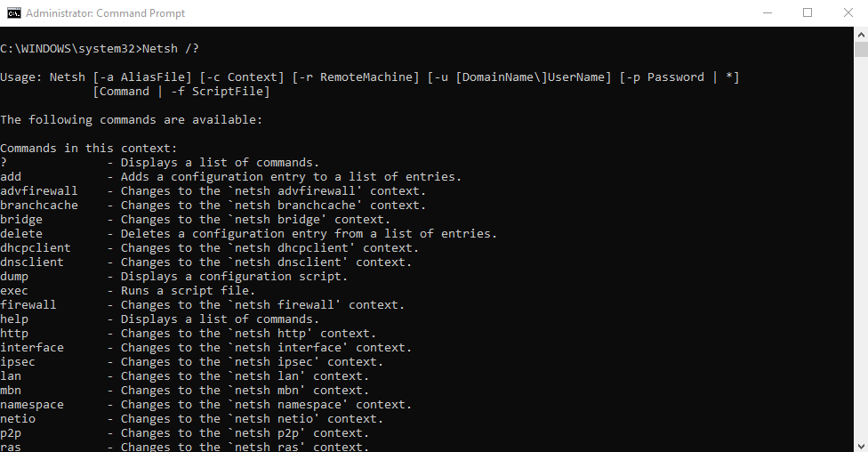The height and width of the screenshot is (452, 868).
Task: Click 'Displays a configuration script.' text
Action: click(x=234, y=276)
